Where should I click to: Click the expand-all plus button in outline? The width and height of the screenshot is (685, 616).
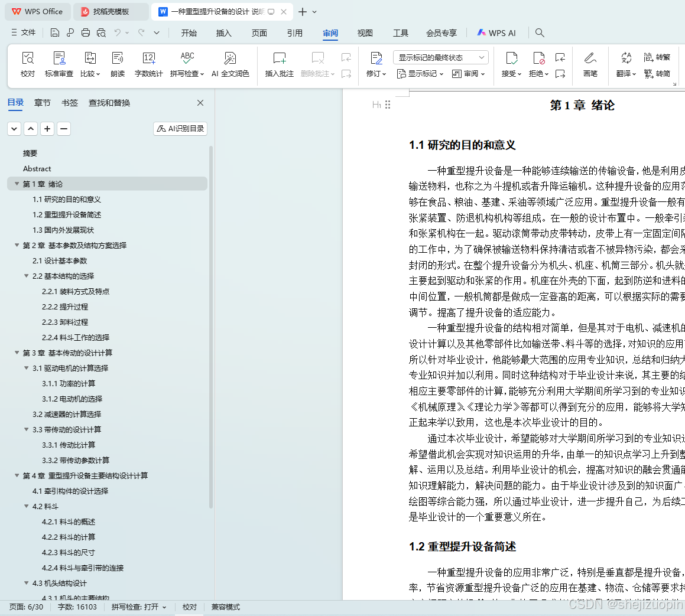tap(47, 129)
